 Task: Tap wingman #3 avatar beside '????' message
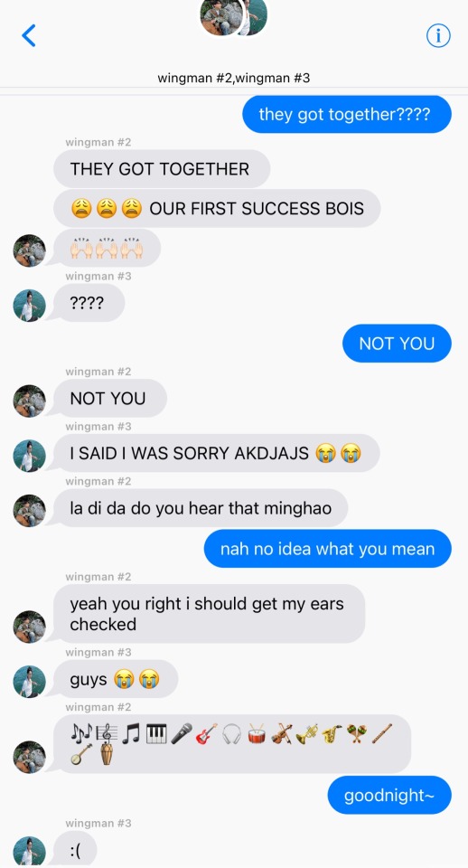pos(29,305)
